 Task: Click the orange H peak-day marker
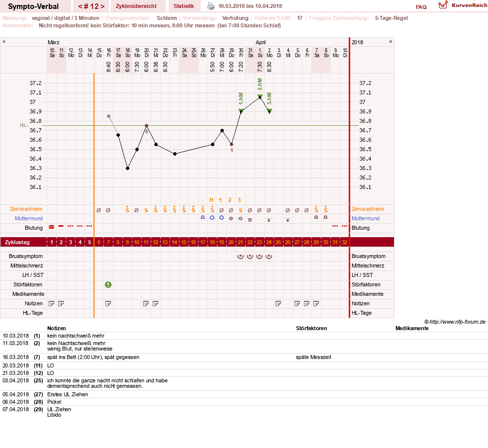(x=211, y=200)
